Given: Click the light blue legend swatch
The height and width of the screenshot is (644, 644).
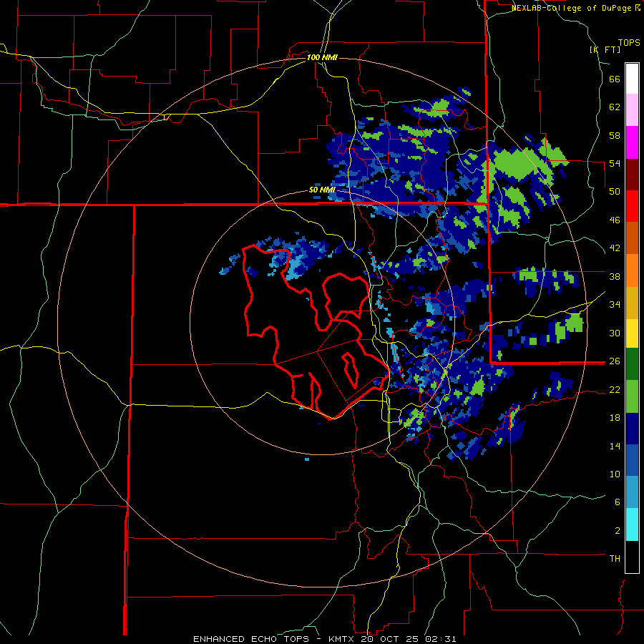Looking at the screenshot, I should click(632, 492).
